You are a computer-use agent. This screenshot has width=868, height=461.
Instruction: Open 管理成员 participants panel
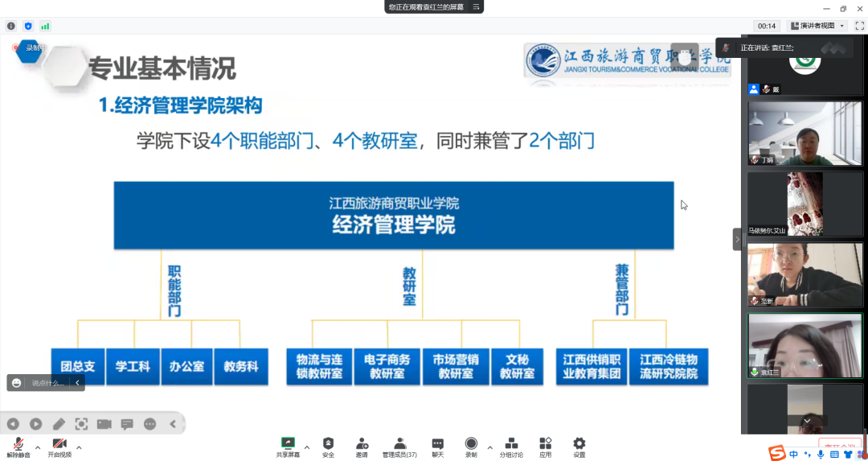pyautogui.click(x=399, y=447)
